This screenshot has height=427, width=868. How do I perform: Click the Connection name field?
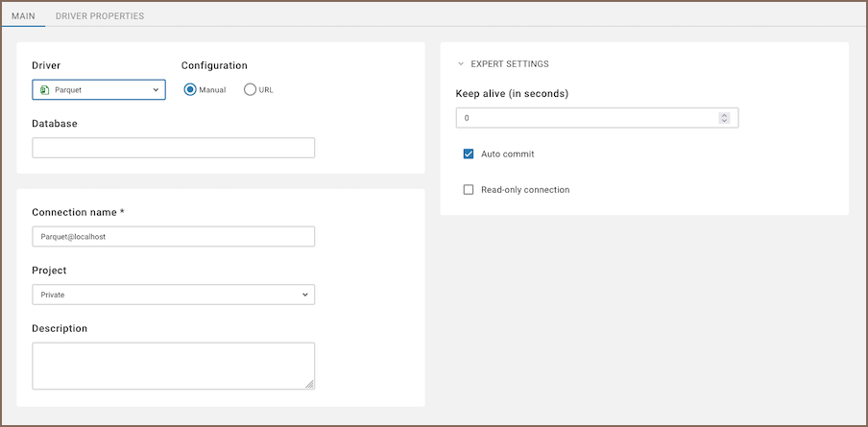pyautogui.click(x=173, y=236)
